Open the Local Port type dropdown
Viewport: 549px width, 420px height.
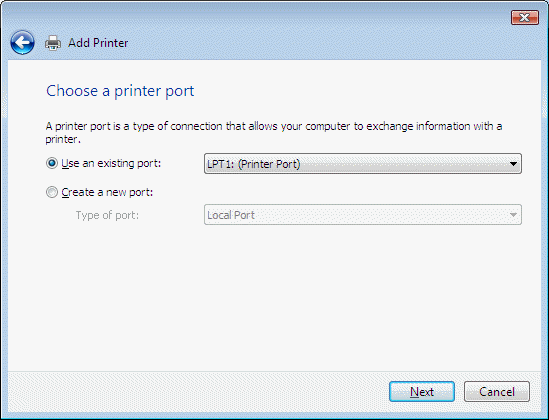tap(363, 215)
